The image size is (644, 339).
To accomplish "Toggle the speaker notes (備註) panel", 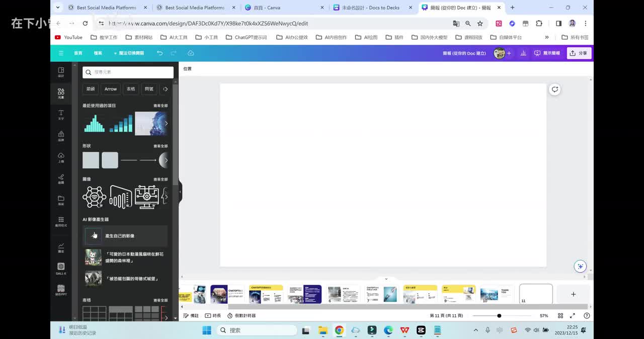I will pyautogui.click(x=191, y=316).
